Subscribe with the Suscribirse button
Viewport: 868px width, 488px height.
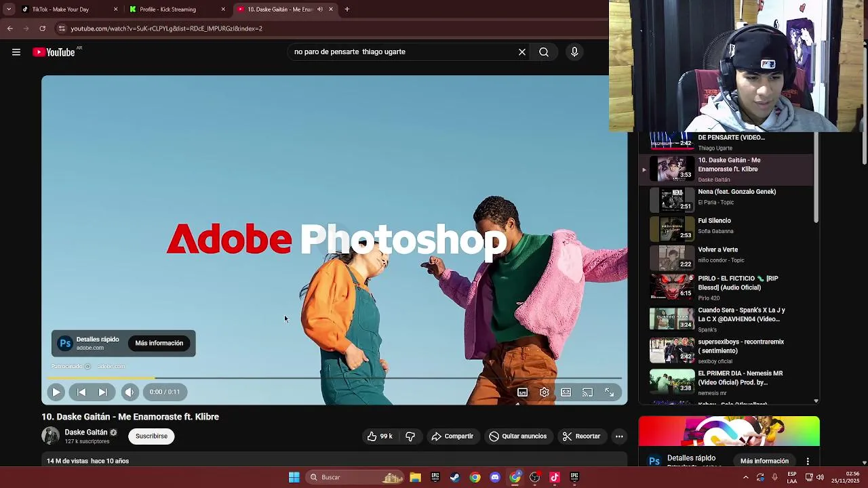[x=151, y=436]
